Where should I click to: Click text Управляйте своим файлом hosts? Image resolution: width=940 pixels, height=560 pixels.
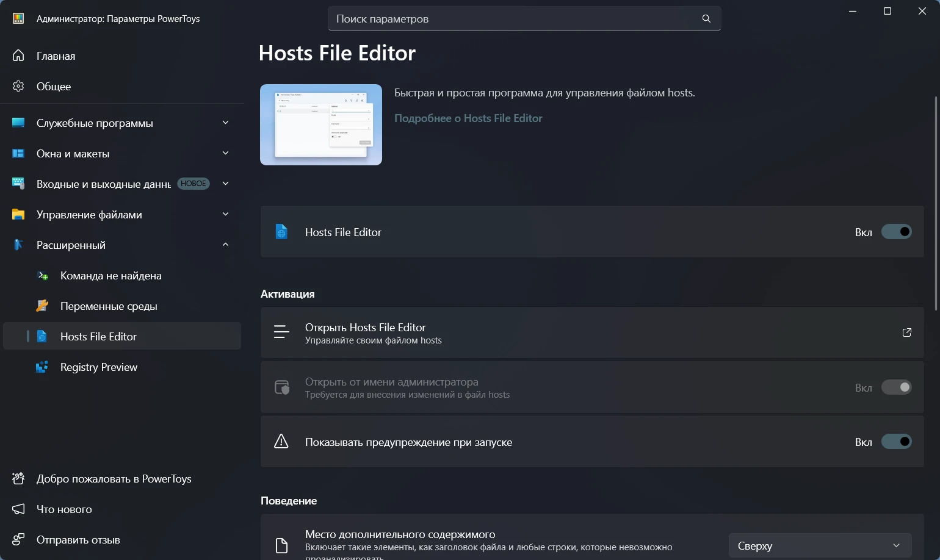click(374, 340)
